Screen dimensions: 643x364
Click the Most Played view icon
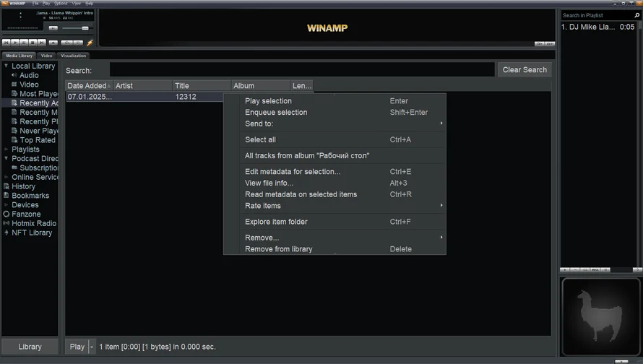tap(14, 93)
